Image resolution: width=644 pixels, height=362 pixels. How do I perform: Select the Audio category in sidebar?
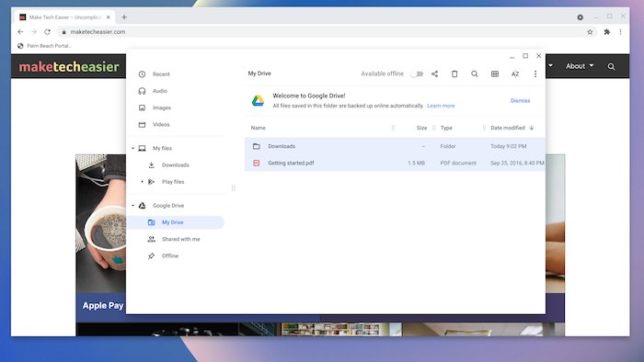pos(160,91)
